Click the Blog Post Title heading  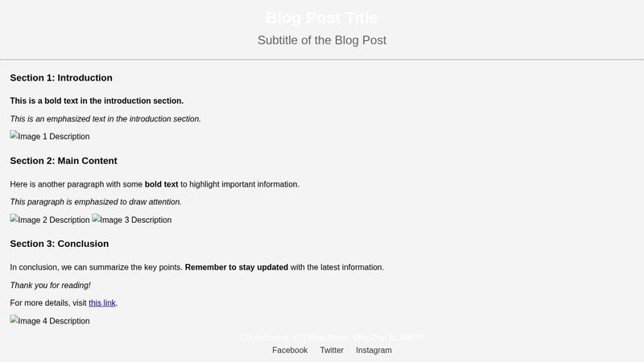[x=322, y=18]
